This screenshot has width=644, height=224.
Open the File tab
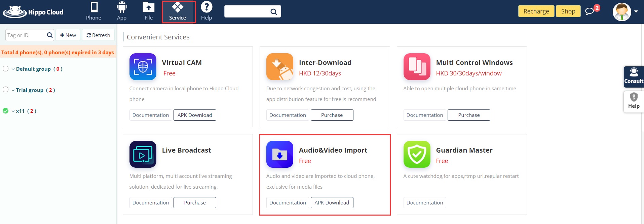point(149,11)
